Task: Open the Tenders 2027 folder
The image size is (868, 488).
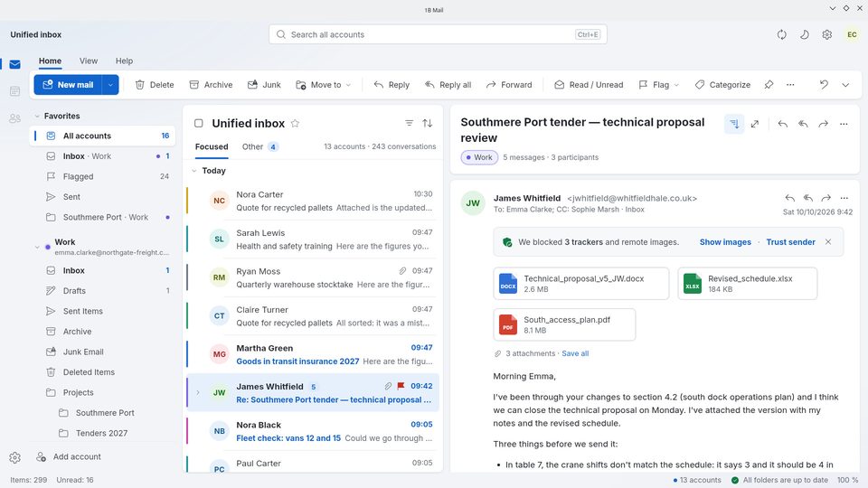Action: click(103, 433)
